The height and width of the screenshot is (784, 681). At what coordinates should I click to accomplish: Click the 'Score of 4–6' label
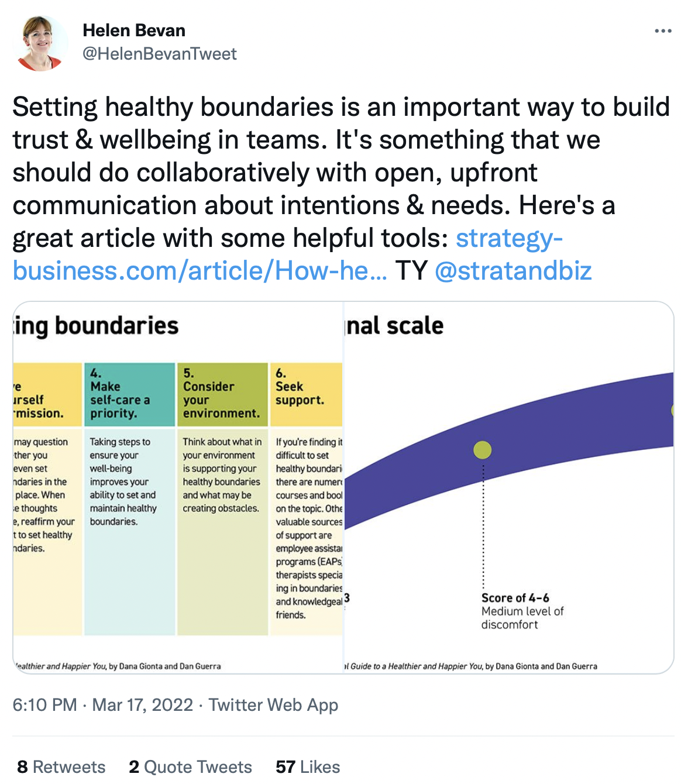coord(515,597)
